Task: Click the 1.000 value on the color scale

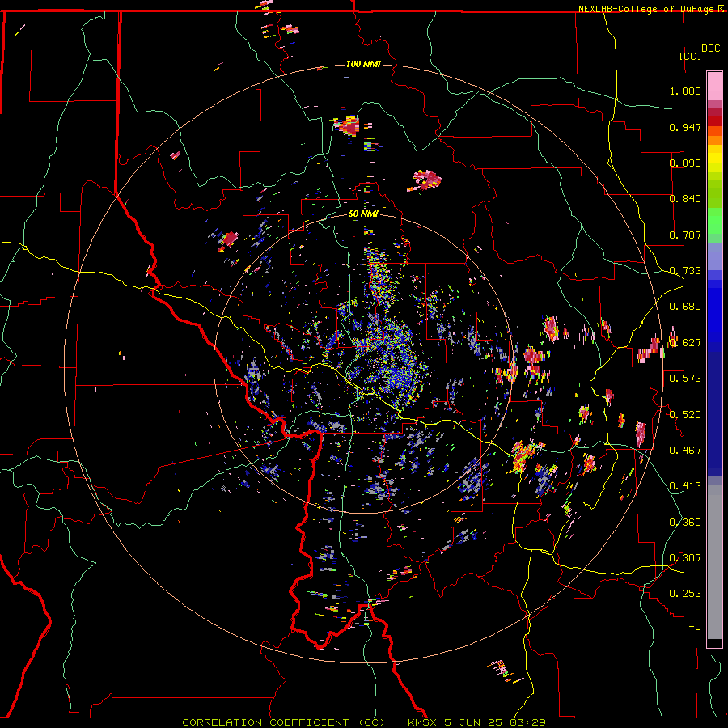Action: click(x=685, y=91)
